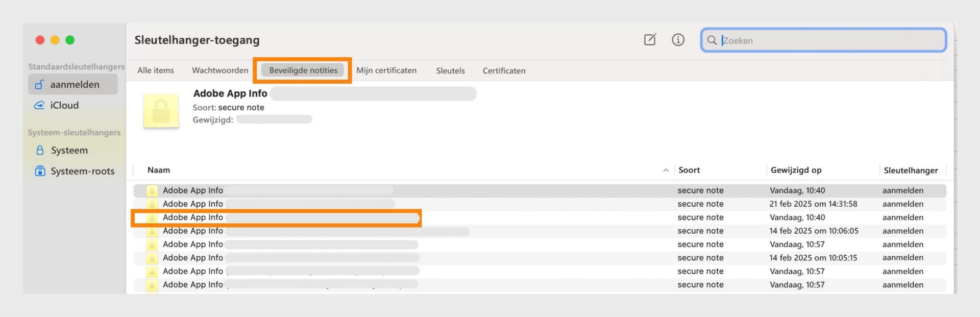Switch to the Beveiligde notities tab
The width and height of the screenshot is (980, 317).
(303, 70)
